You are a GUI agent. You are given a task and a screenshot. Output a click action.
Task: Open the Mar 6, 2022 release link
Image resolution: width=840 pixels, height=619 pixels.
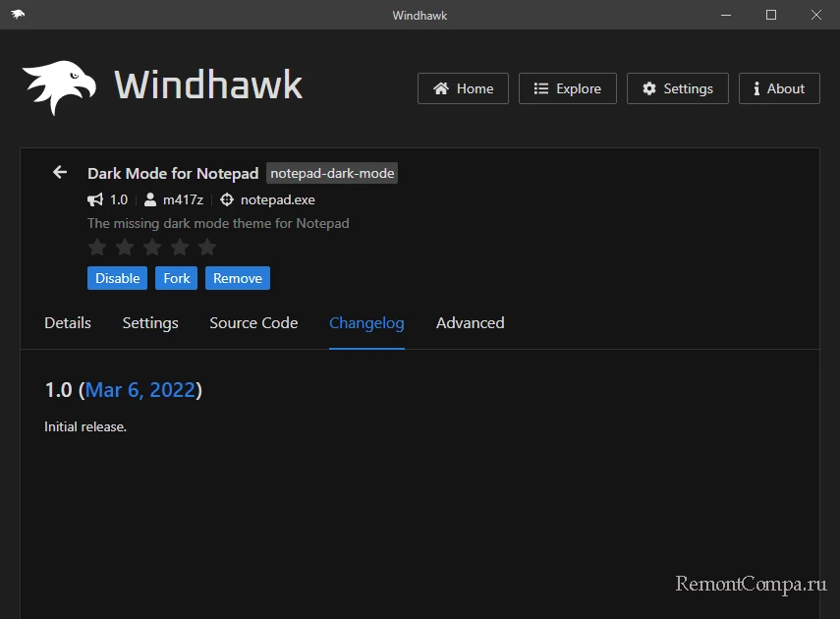pyautogui.click(x=140, y=390)
